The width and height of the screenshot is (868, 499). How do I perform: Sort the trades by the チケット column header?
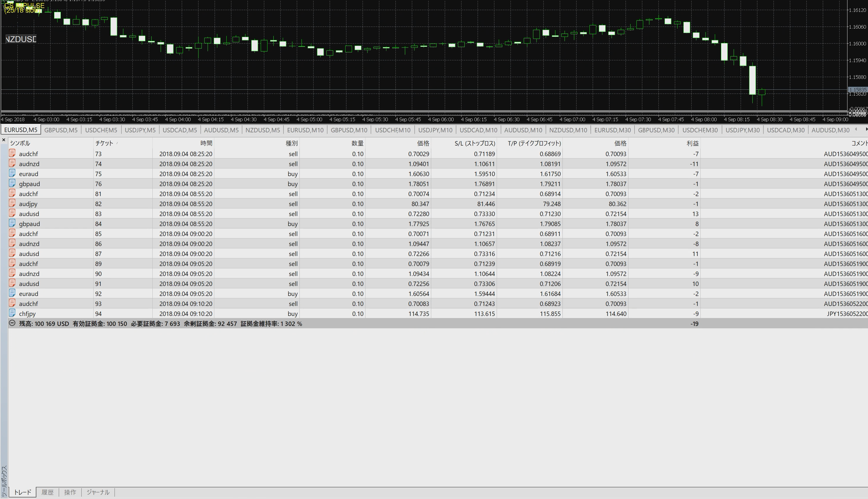pos(105,143)
